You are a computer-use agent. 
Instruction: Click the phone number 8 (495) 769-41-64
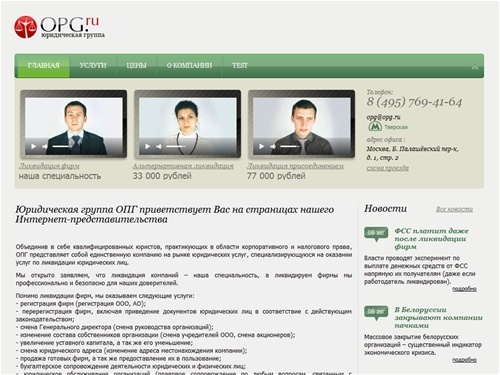pyautogui.click(x=414, y=102)
